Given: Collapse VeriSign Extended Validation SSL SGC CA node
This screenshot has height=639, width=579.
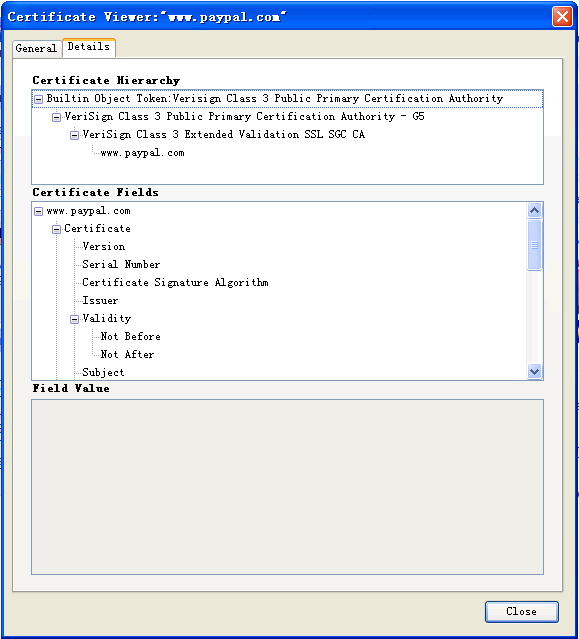Looking at the screenshot, I should click(x=75, y=135).
